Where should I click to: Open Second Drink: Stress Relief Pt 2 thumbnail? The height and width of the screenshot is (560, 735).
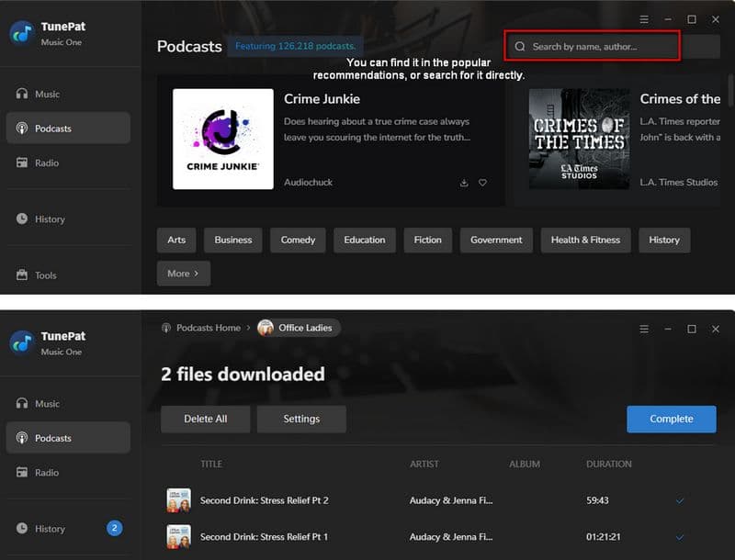point(178,500)
